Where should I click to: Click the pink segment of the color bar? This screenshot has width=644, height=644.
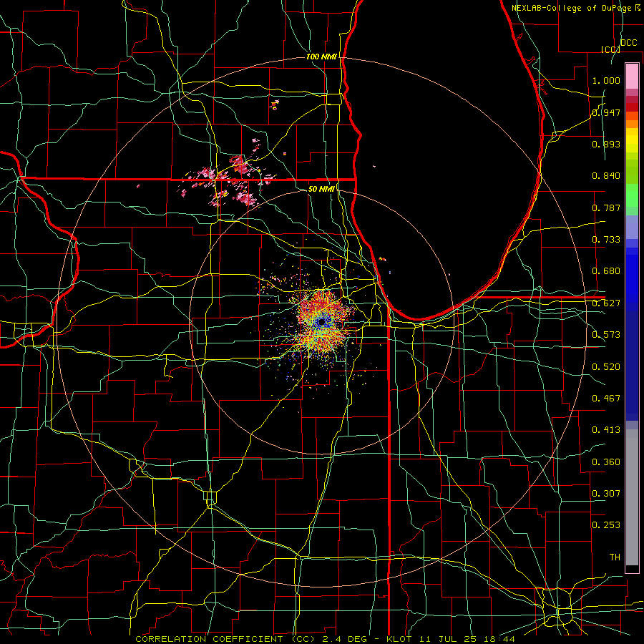(x=632, y=77)
